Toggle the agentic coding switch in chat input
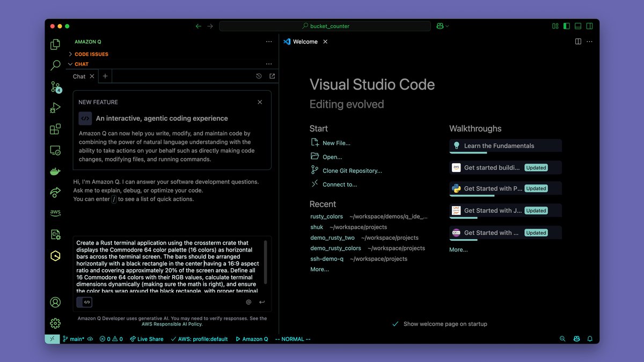 (x=84, y=302)
